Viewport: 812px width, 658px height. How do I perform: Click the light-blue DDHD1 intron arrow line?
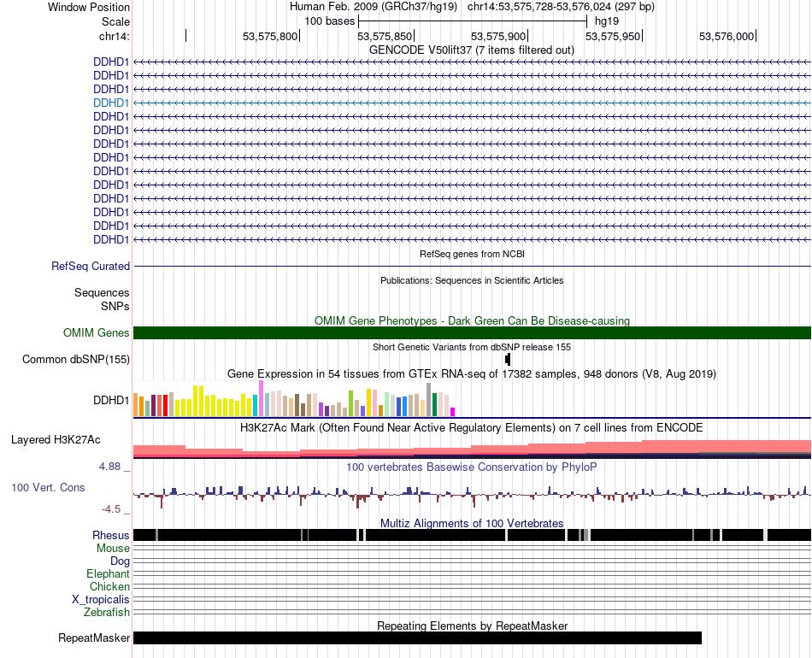473,103
